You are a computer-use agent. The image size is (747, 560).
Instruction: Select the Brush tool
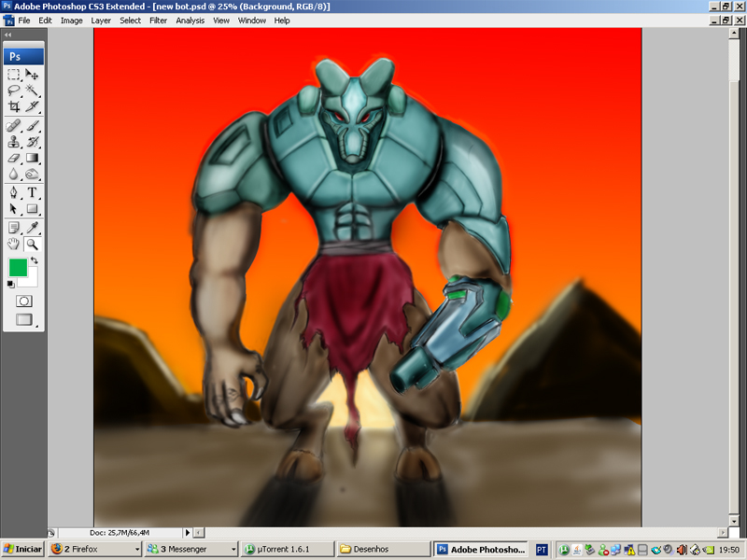pos(32,126)
